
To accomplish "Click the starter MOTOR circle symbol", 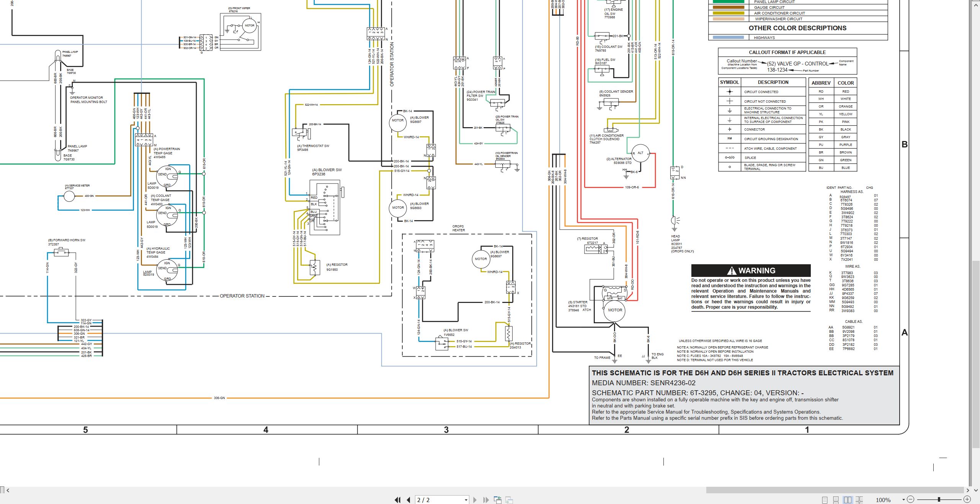I will 615,310.
